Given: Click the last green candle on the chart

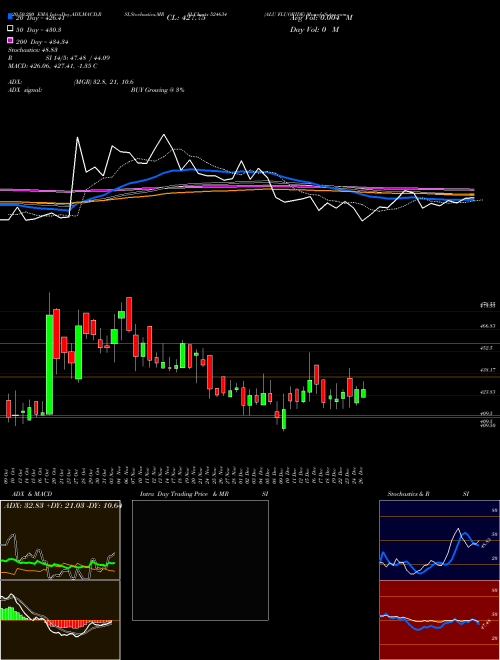Looking at the screenshot, I should pyautogui.click(x=363, y=393).
